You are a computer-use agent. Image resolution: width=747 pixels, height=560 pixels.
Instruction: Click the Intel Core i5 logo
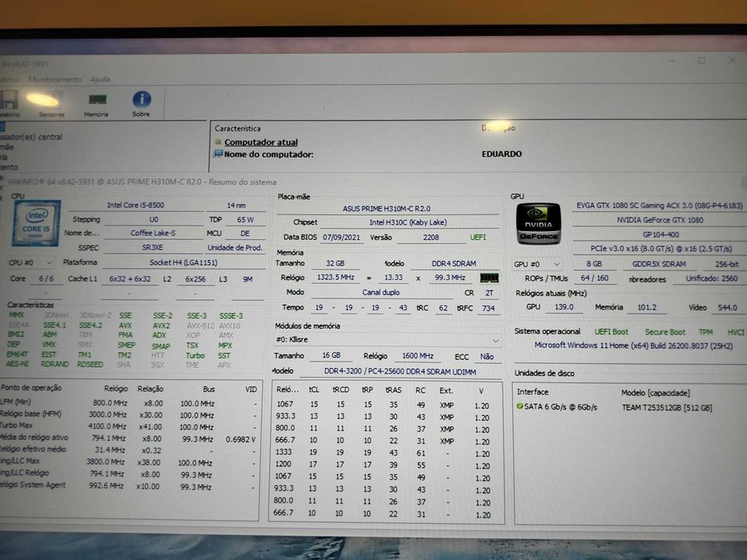(37, 223)
